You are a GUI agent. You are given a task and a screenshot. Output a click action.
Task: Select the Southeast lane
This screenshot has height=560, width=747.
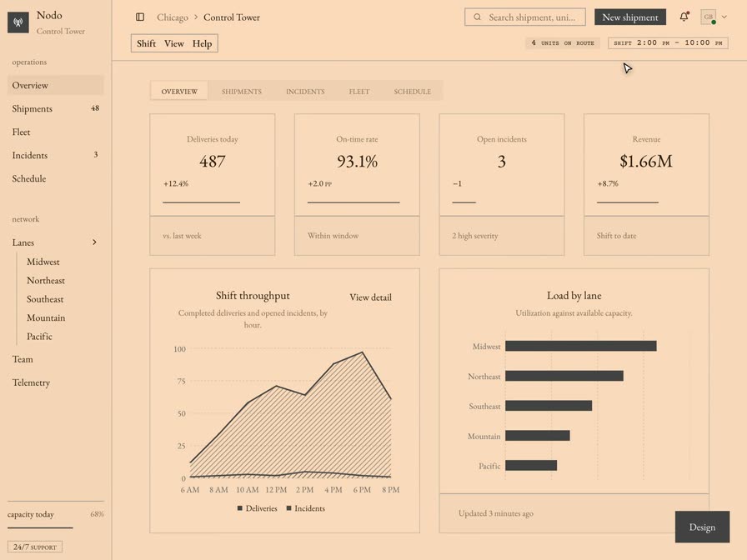(x=45, y=299)
